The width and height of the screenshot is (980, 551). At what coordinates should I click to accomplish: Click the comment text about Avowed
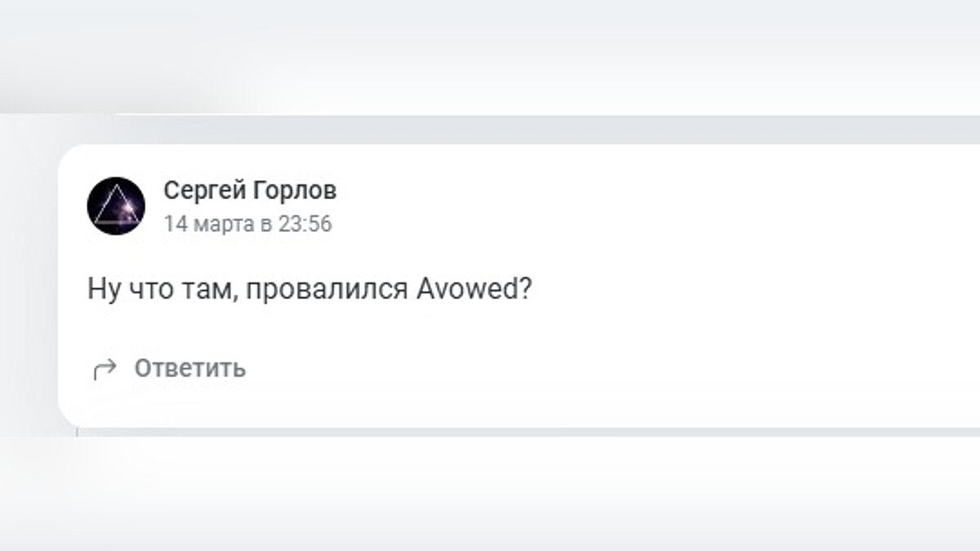[x=310, y=290]
